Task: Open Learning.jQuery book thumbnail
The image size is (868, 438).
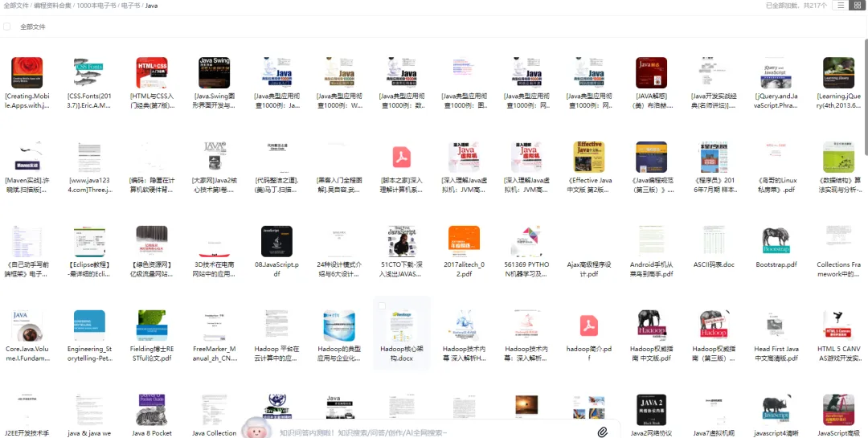Action: tap(838, 72)
